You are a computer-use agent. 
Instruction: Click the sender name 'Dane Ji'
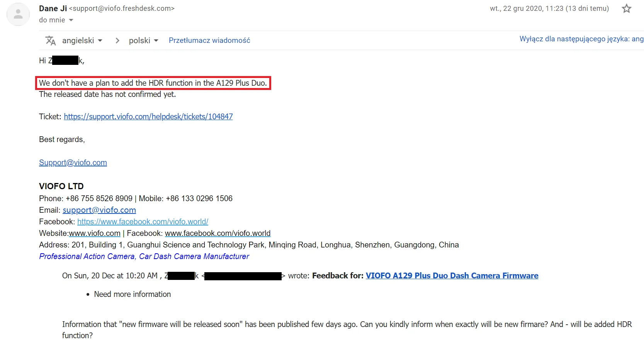tap(53, 8)
